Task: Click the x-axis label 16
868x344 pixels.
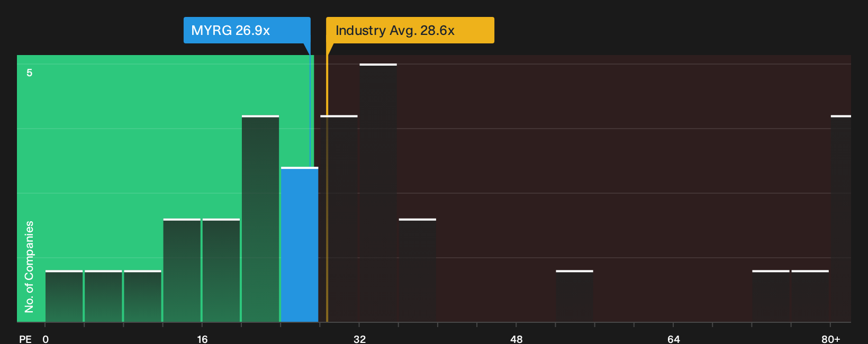Action: click(x=202, y=339)
